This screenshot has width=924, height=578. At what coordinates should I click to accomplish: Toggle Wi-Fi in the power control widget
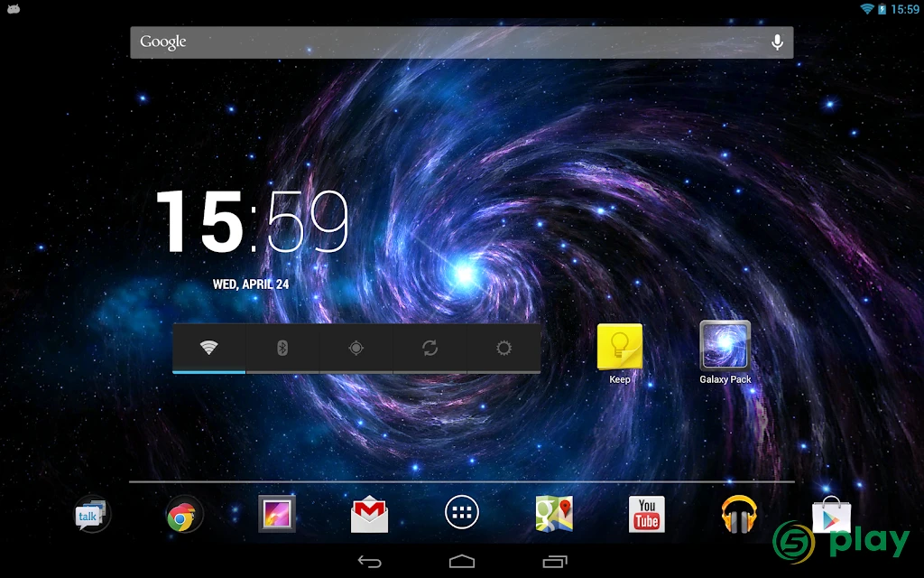[208, 348]
